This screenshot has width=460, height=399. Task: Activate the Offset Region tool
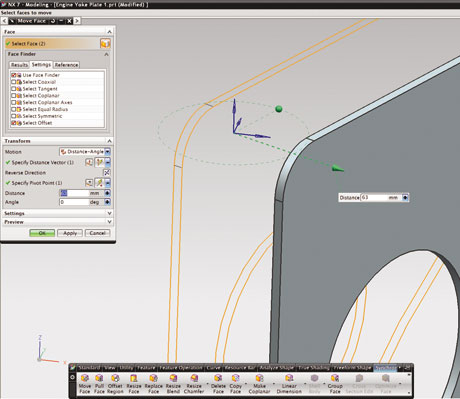(115, 384)
